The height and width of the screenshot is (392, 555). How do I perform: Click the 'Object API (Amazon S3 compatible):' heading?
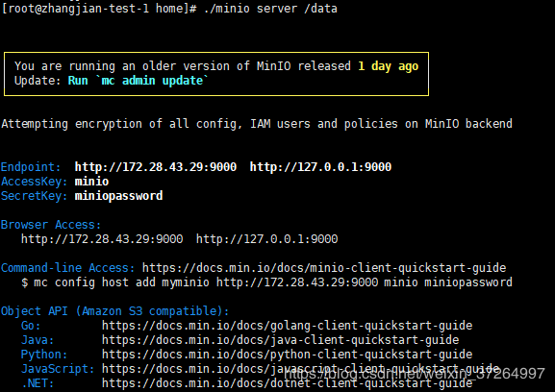115,311
